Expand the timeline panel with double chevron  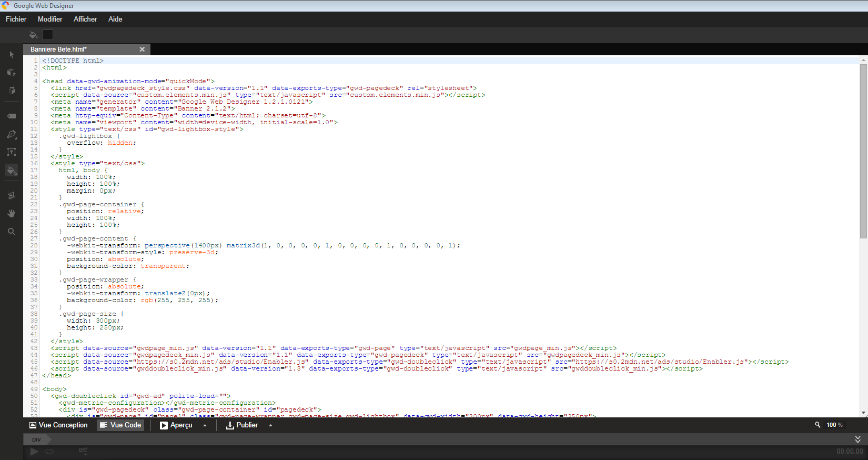pos(858,439)
